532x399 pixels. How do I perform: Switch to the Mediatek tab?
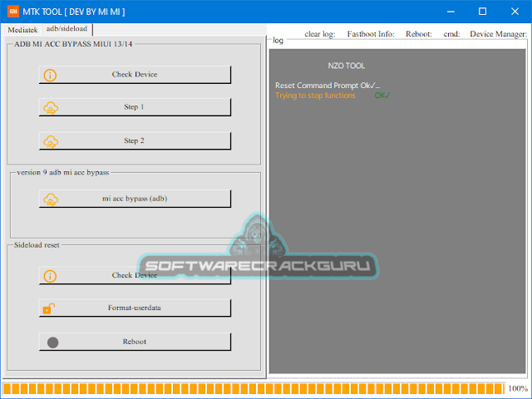[x=22, y=30]
